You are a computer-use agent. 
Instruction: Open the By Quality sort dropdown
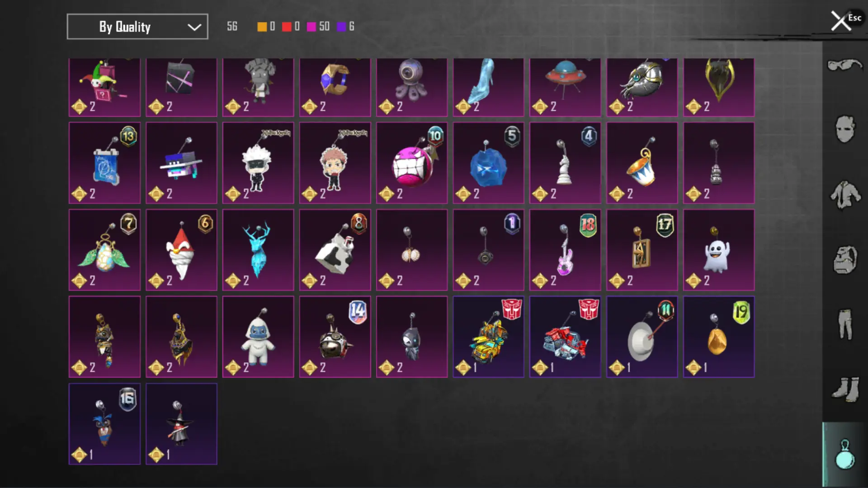[137, 27]
